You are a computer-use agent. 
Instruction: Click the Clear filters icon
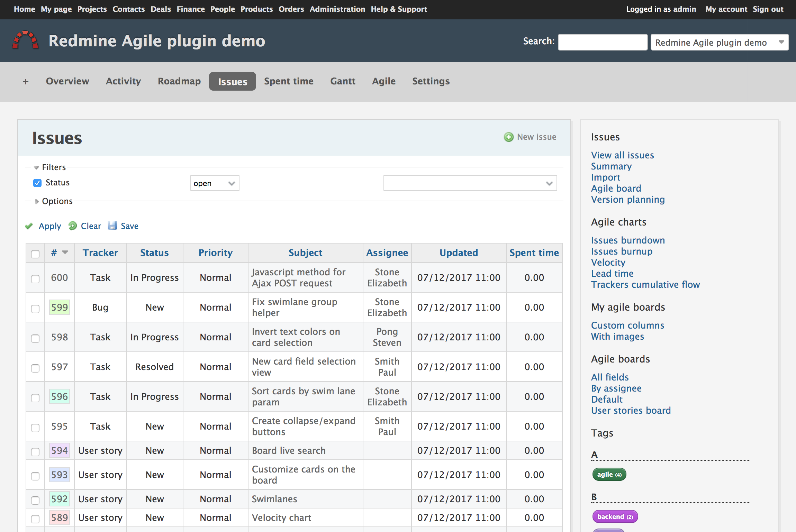tap(72, 226)
